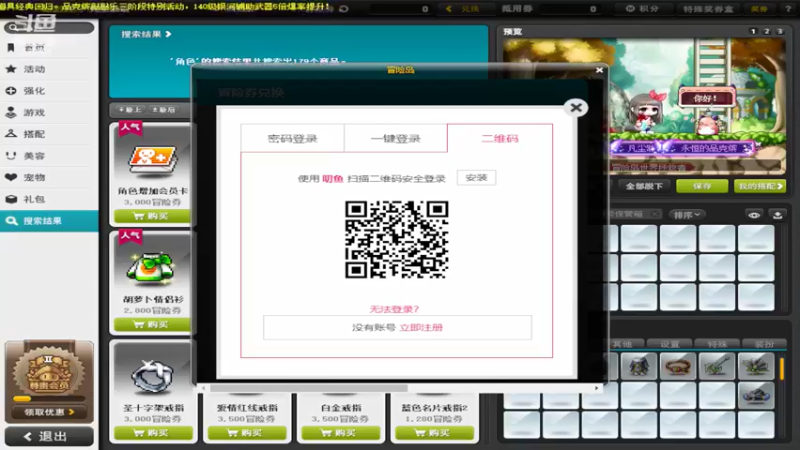Switch to the 密码登录 password login tab
Image resolution: width=800 pixels, height=450 pixels.
[x=292, y=138]
